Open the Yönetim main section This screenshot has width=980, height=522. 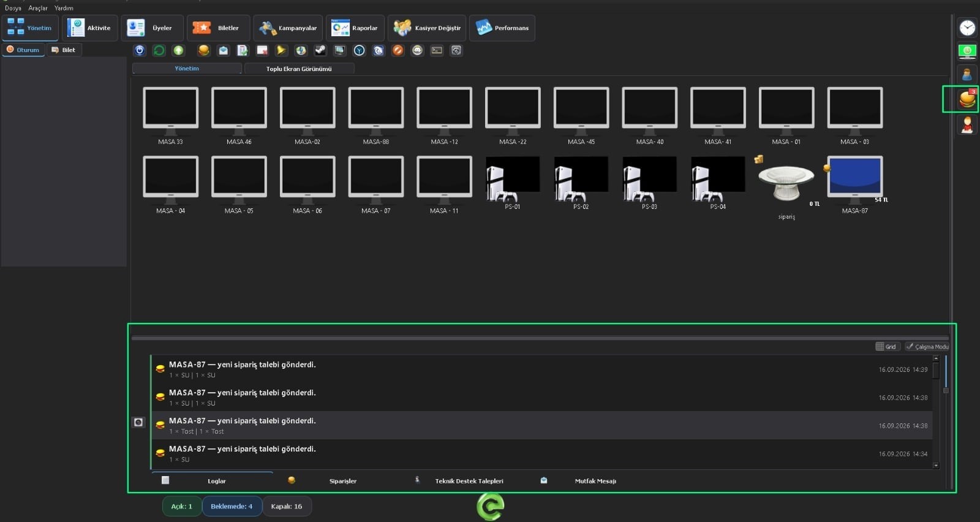pos(30,28)
